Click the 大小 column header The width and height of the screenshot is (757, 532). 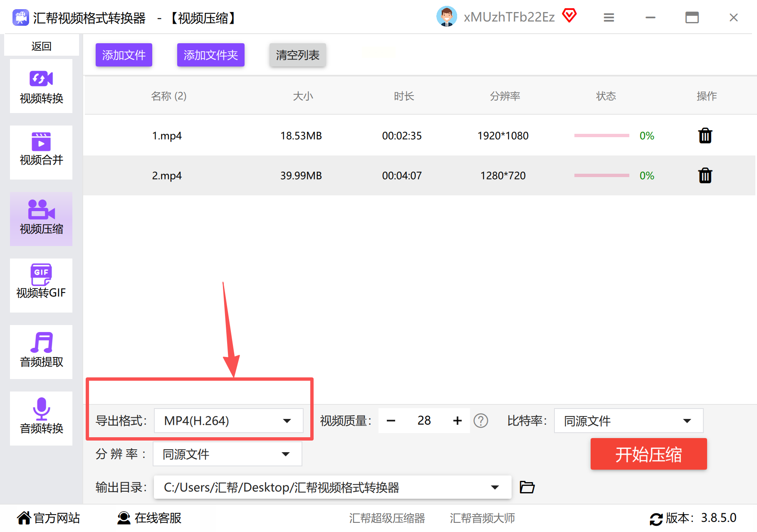(303, 96)
